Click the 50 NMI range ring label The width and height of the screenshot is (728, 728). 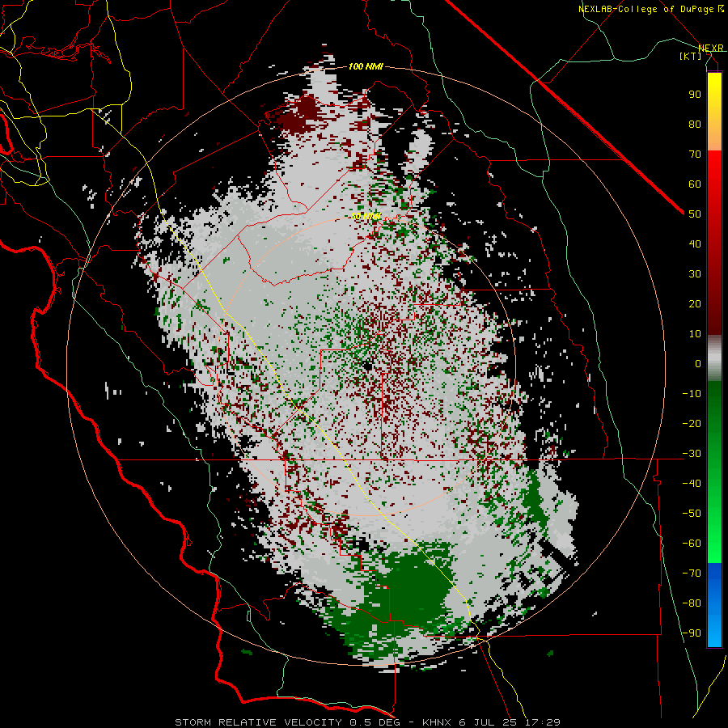366,216
